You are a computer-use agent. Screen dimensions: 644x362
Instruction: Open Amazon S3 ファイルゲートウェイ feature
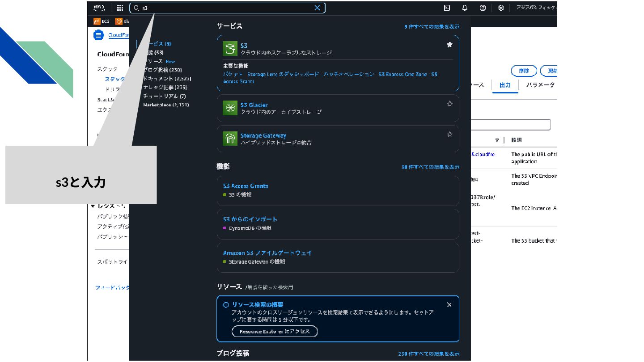point(267,253)
